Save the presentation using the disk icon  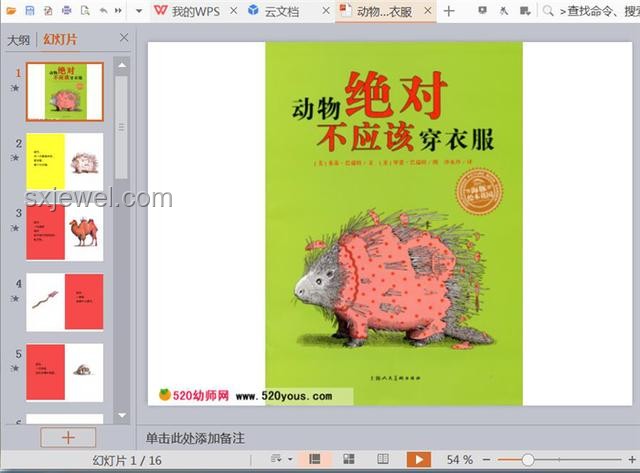click(30, 11)
